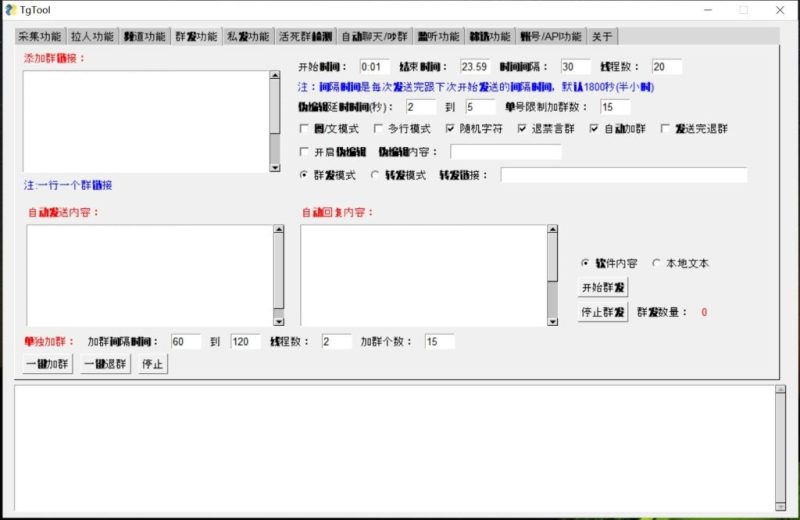Click the 结束时间 field showing 23.59
This screenshot has height=520, width=800.
pyautogui.click(x=475, y=67)
